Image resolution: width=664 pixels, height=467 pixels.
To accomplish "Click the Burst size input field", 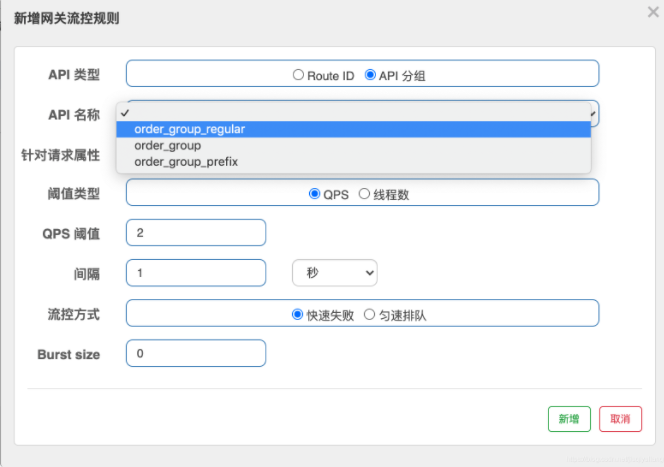I will 196,354.
